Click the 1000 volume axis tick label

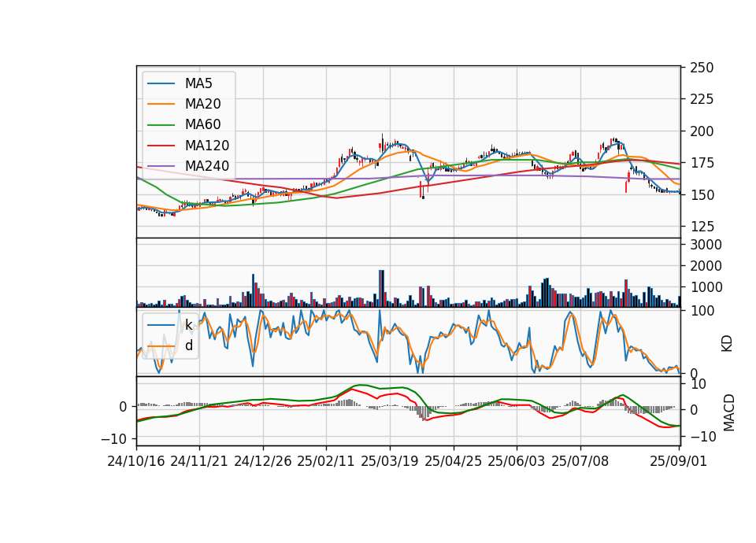[706, 287]
